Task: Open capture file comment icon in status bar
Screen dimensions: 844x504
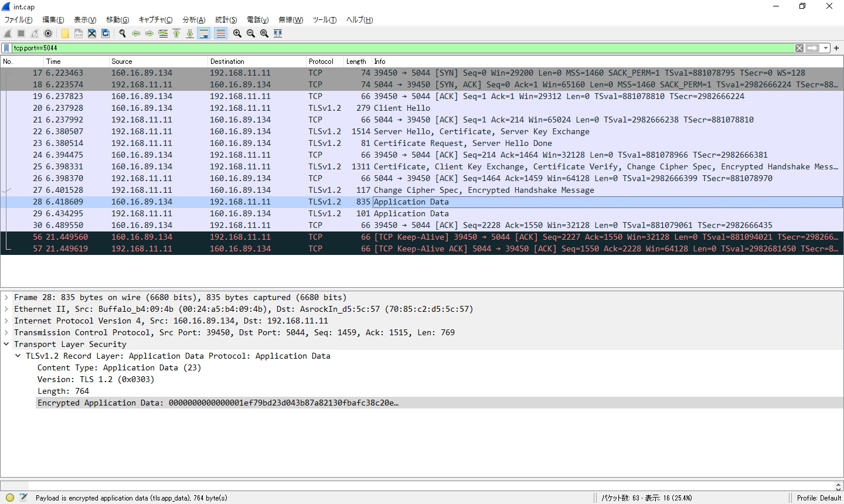Action: point(23,498)
